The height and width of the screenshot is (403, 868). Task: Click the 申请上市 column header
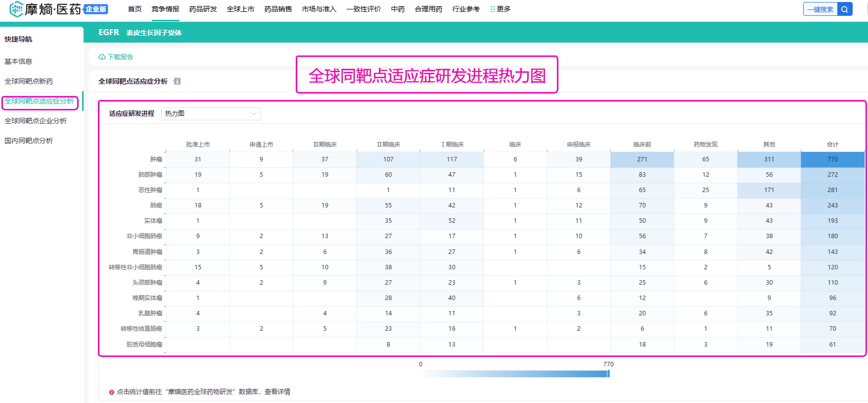coord(261,145)
